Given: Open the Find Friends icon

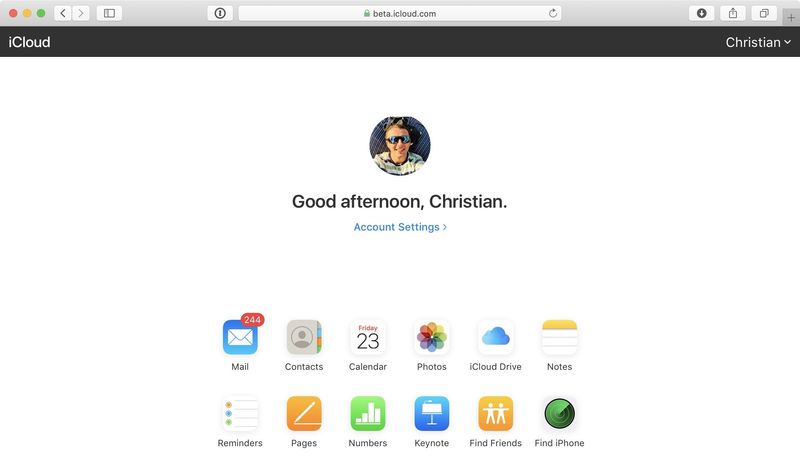Looking at the screenshot, I should 495,414.
